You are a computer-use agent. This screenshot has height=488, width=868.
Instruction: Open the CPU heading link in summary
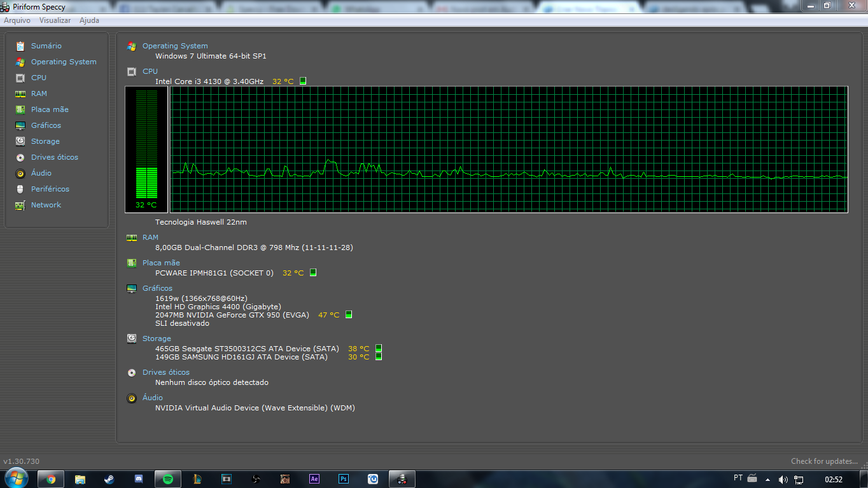pos(150,71)
